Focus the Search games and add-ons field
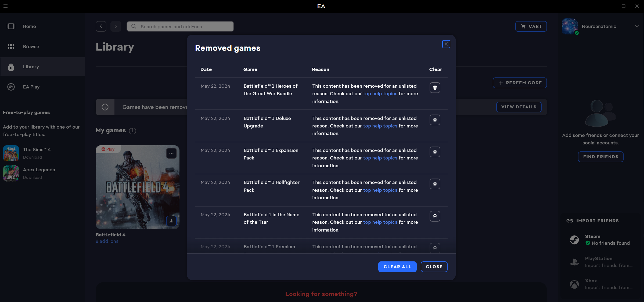This screenshot has width=644, height=302. tap(180, 26)
